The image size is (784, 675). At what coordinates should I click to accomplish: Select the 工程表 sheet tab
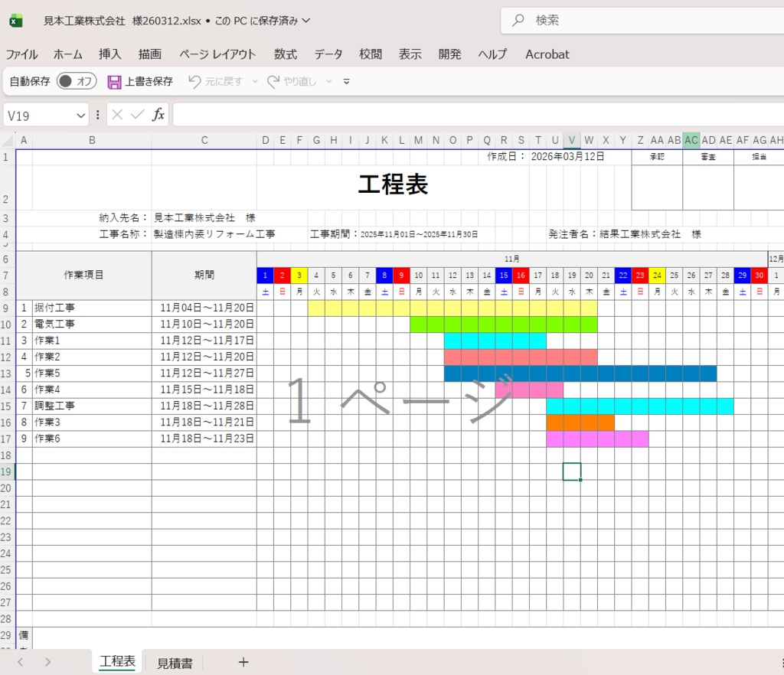[116, 661]
